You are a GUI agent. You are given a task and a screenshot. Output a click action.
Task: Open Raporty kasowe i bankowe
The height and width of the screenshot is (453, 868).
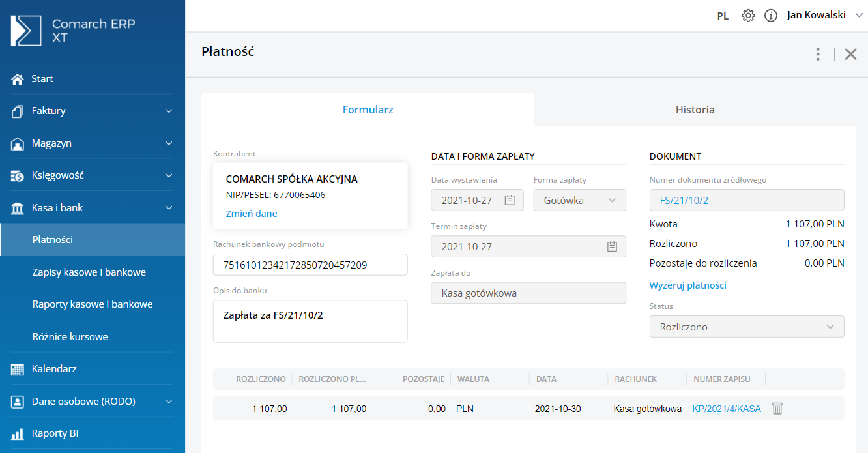tap(93, 304)
